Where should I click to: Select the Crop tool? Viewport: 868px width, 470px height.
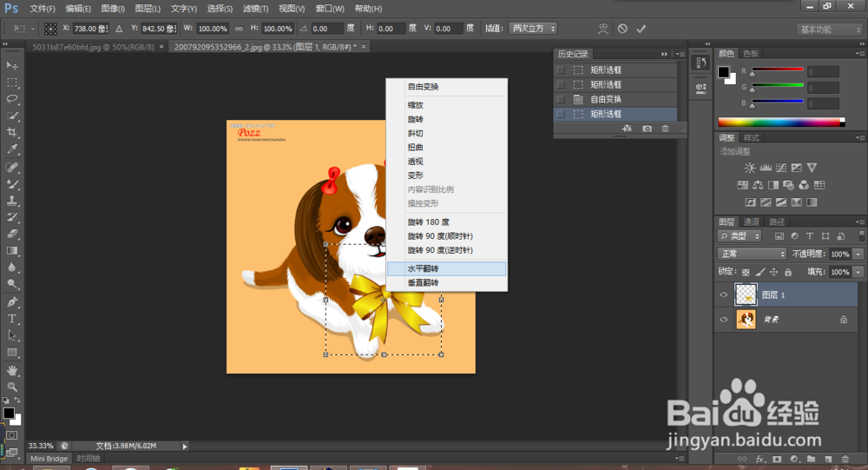pos(11,132)
